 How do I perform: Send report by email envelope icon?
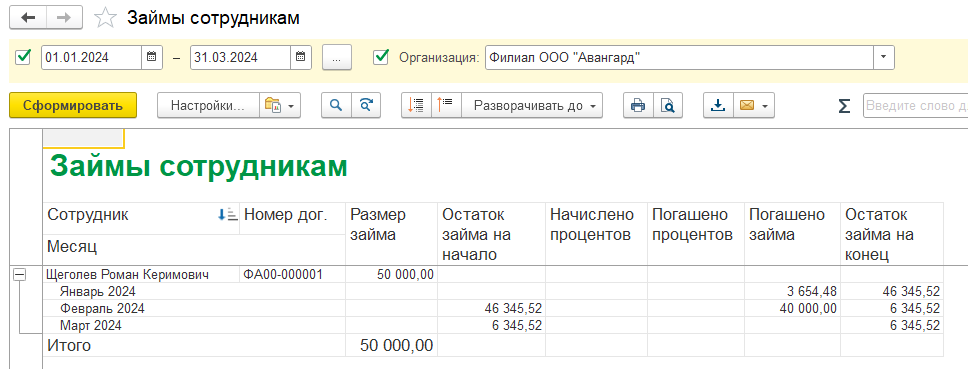(746, 106)
